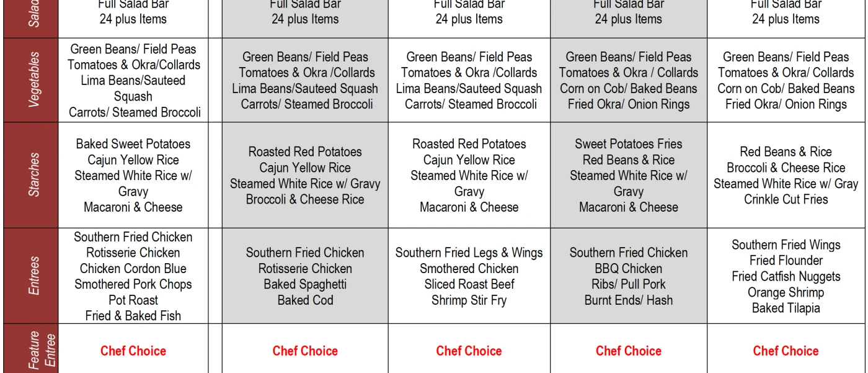This screenshot has height=373, width=868.
Task: Select the Baked Sweet Potatoes starch item
Action: coord(133,144)
